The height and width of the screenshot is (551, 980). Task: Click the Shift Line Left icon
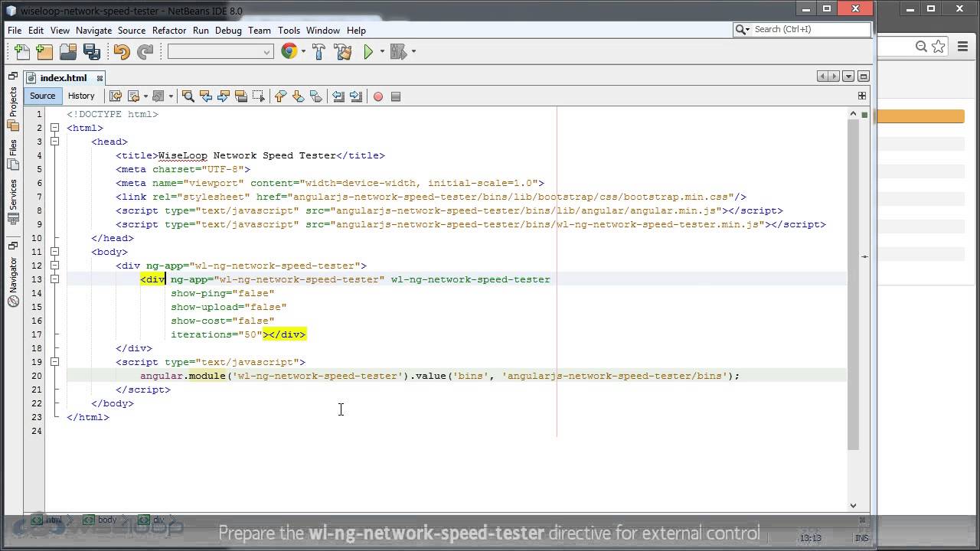click(338, 96)
